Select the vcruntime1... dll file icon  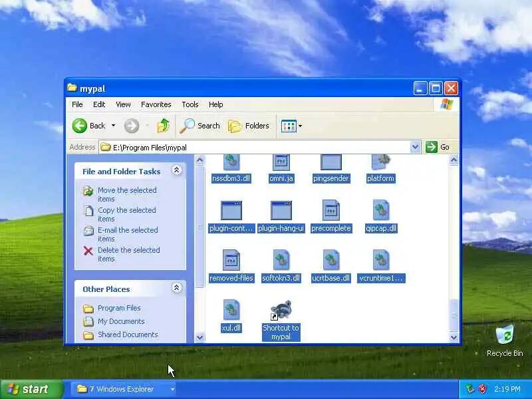(x=380, y=260)
